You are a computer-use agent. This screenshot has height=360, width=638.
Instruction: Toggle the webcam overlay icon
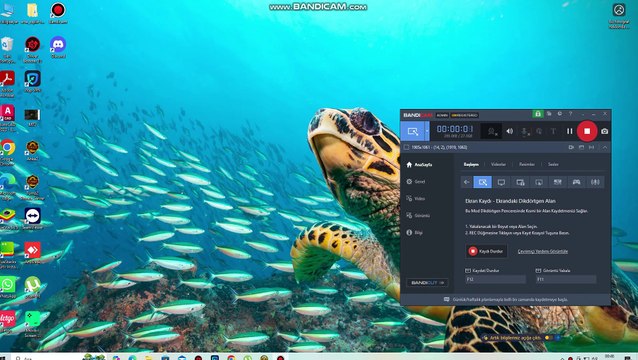coord(492,131)
